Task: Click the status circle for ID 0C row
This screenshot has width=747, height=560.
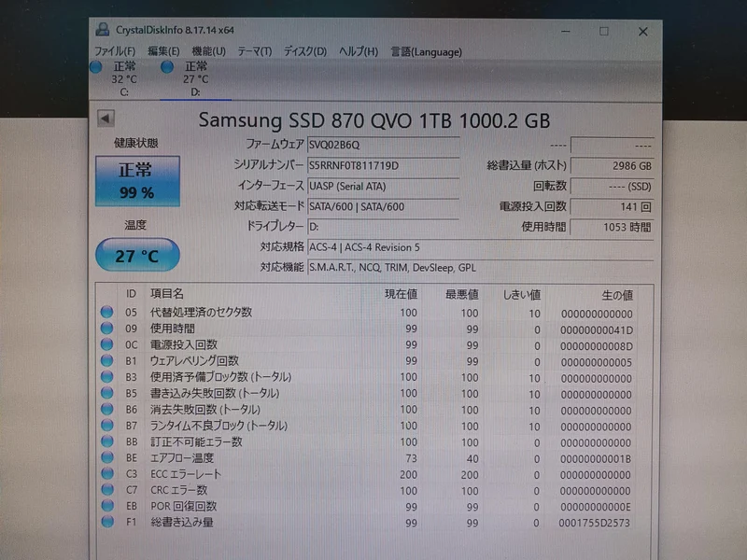Action: coord(106,344)
